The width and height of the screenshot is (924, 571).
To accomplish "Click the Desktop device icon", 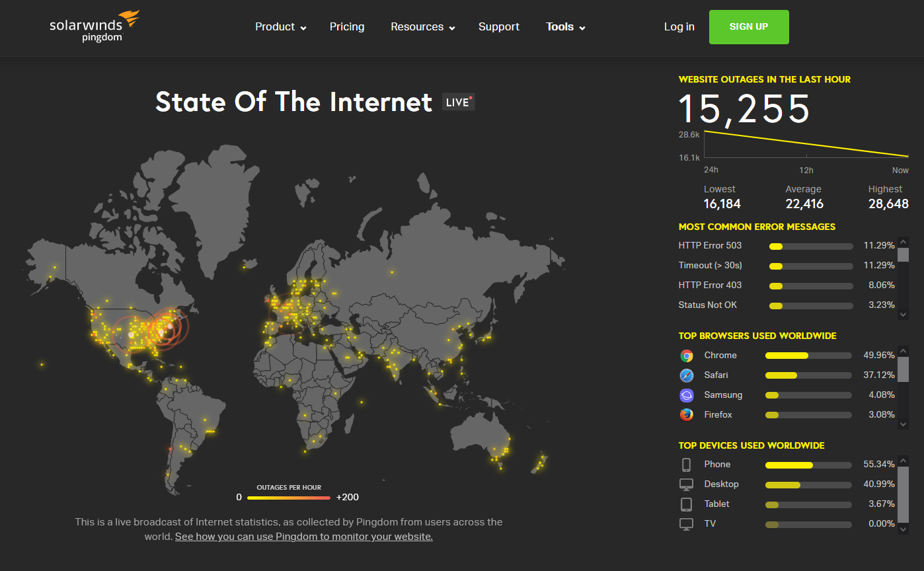I will pos(687,484).
